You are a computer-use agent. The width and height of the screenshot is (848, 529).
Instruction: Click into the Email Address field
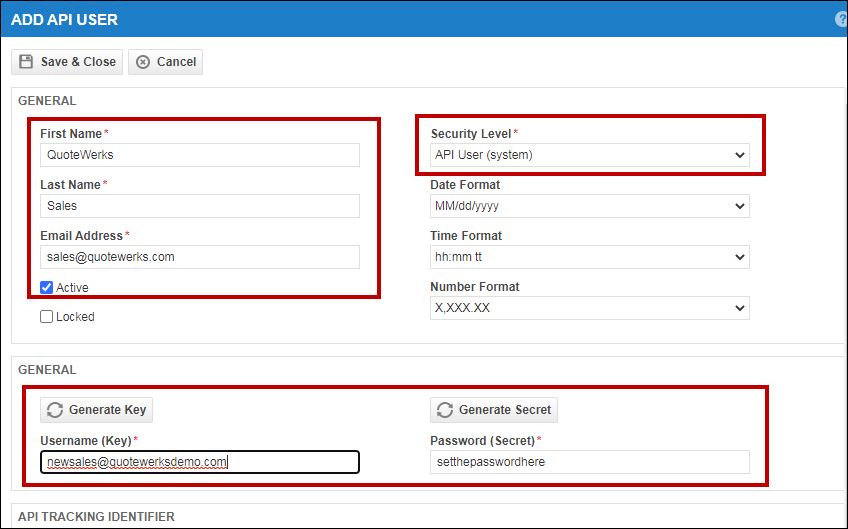pyautogui.click(x=200, y=257)
